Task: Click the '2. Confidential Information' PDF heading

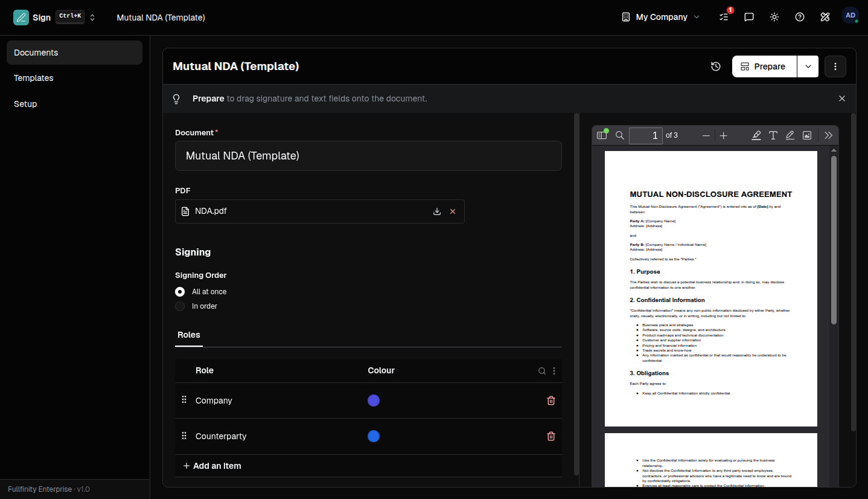Action: [667, 300]
